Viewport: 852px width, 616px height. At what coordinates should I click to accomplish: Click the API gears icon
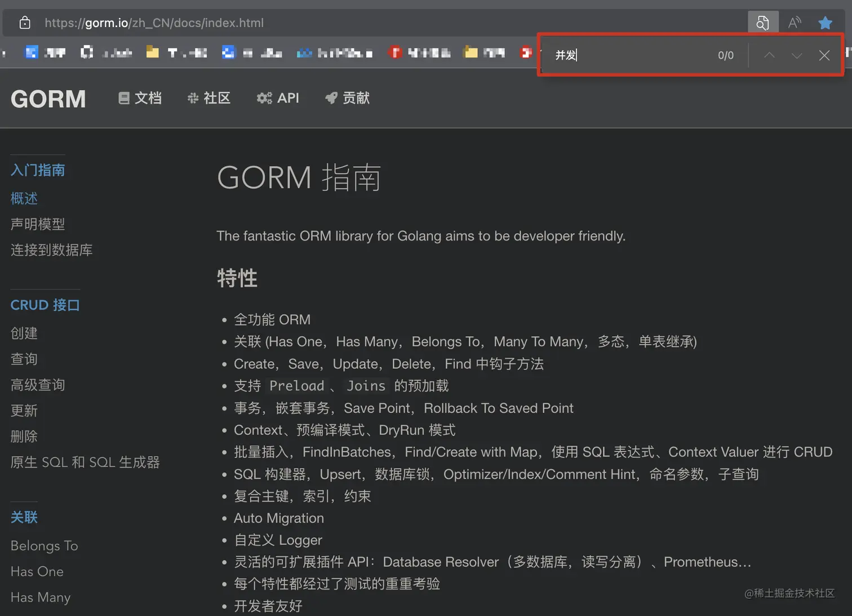coord(264,98)
